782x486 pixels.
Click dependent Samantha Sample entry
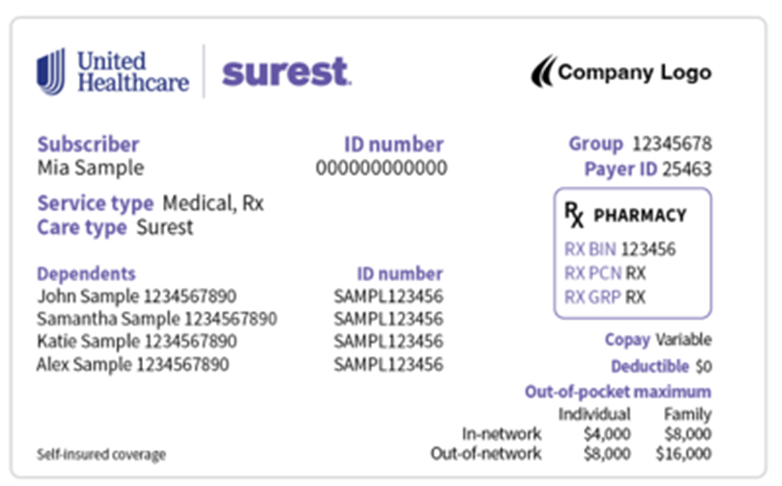(x=157, y=319)
